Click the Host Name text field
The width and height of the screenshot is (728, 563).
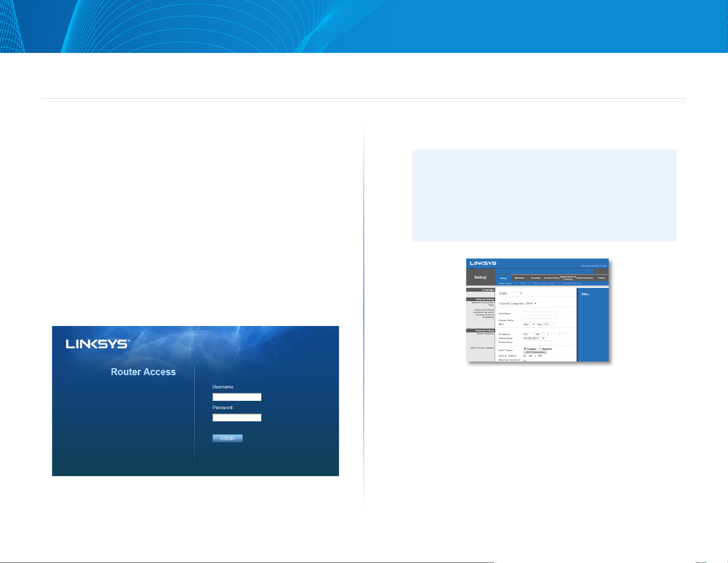click(540, 314)
